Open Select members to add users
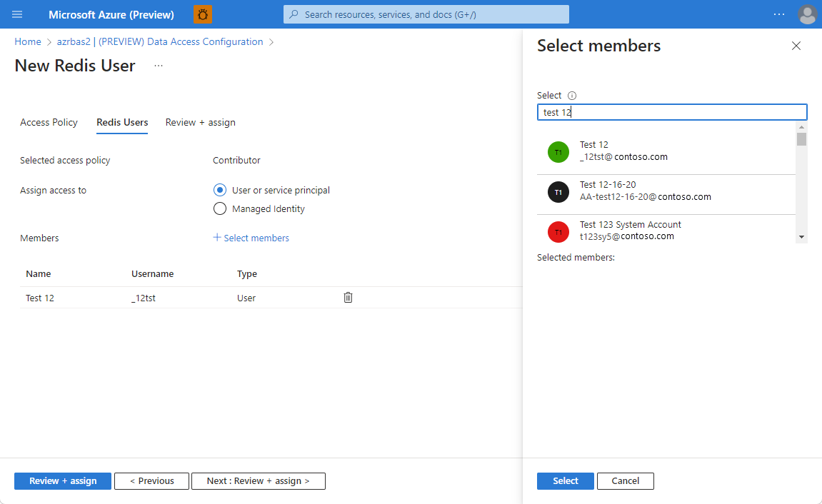This screenshot has width=822, height=504. [x=251, y=237]
